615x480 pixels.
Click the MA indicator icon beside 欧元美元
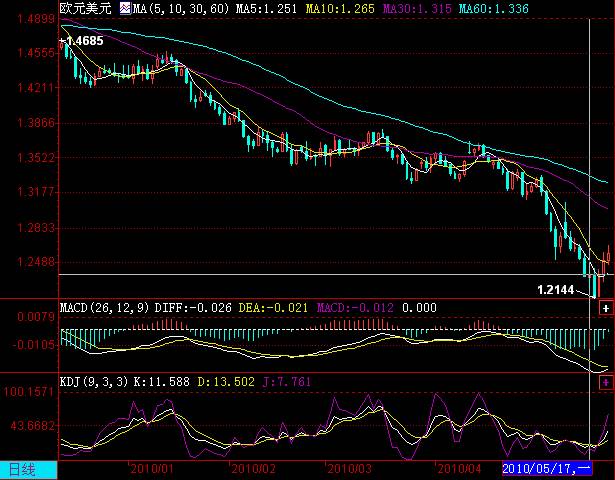pos(126,8)
